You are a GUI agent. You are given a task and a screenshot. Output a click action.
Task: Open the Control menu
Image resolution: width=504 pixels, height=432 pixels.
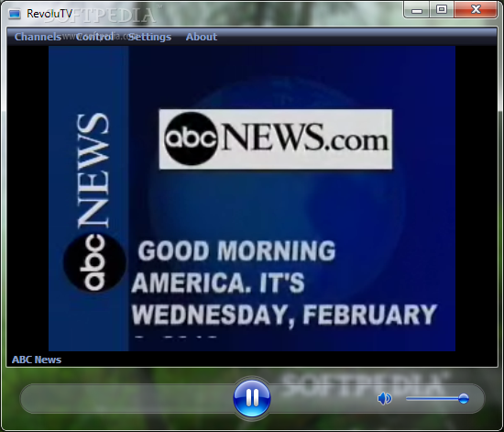tap(94, 37)
